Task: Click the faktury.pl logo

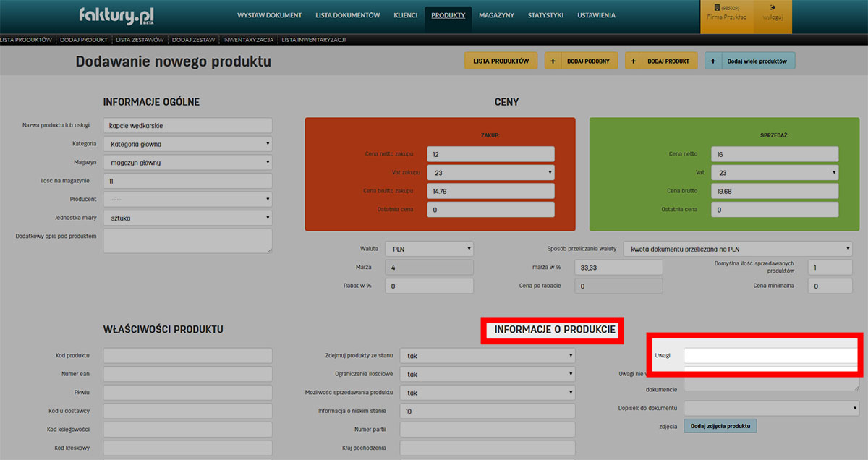Action: [x=116, y=15]
